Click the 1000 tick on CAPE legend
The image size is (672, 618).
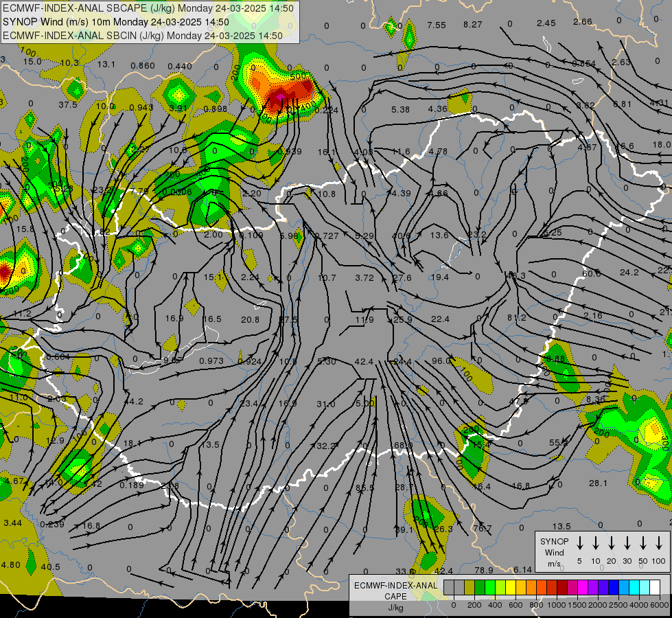(x=557, y=605)
